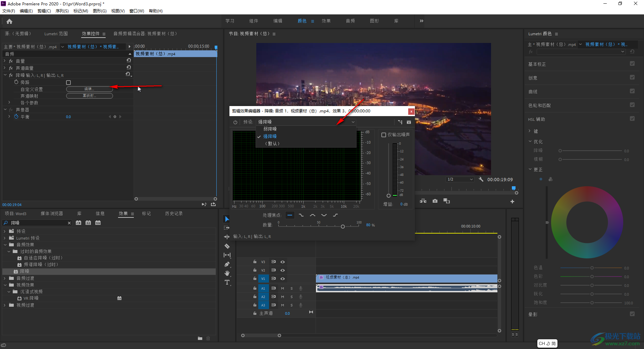
Task: Toggle 晕影 checkbox
Action: 632,314
